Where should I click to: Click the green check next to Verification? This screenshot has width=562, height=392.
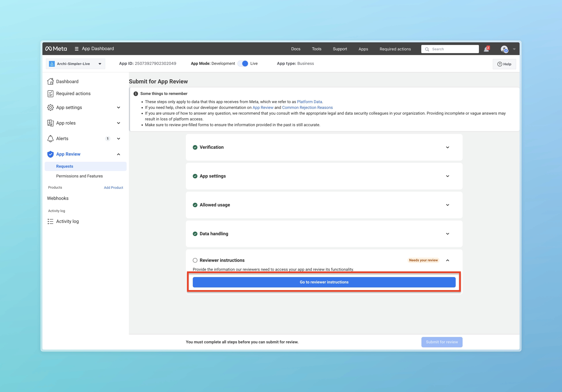(x=195, y=147)
